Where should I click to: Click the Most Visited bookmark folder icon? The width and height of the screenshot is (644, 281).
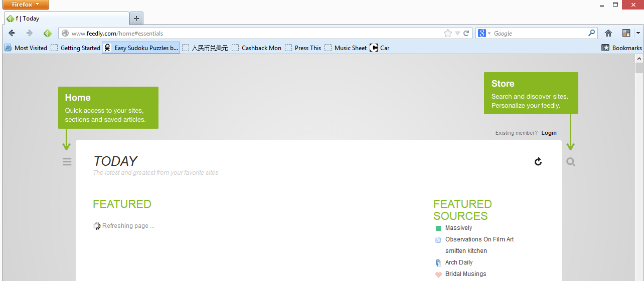[8, 48]
